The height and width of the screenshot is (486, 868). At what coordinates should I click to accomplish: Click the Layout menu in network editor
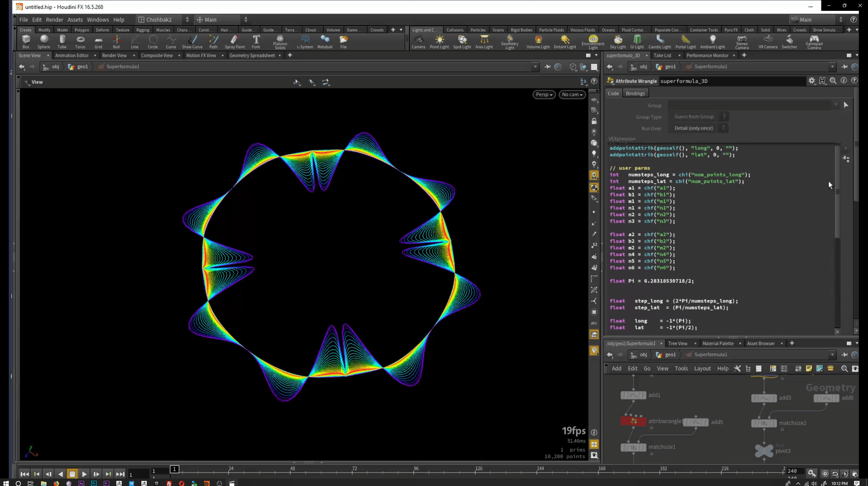[x=702, y=368]
